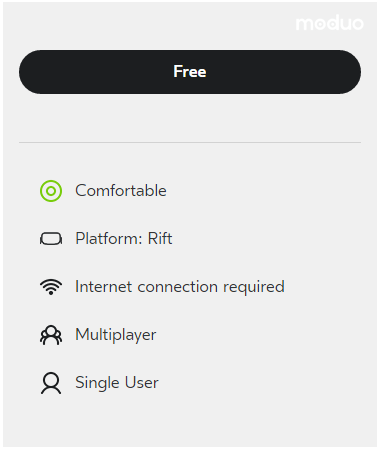Select the Single User mode label
This screenshot has height=450, width=378.
117,383
